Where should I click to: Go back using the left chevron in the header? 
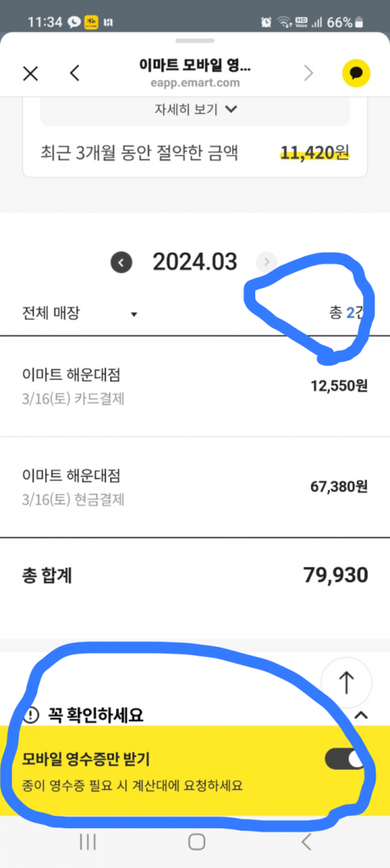(75, 73)
